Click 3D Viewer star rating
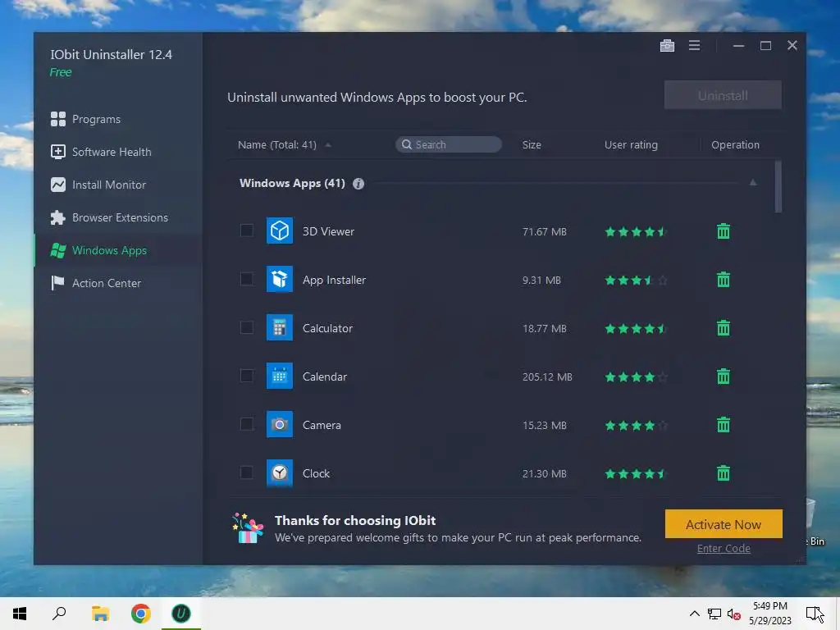 636,231
